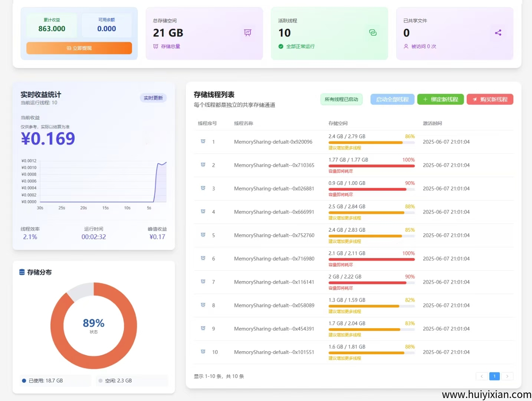532x401 pixels.
Task: Click the row icon for thread 5
Action: 203,235
